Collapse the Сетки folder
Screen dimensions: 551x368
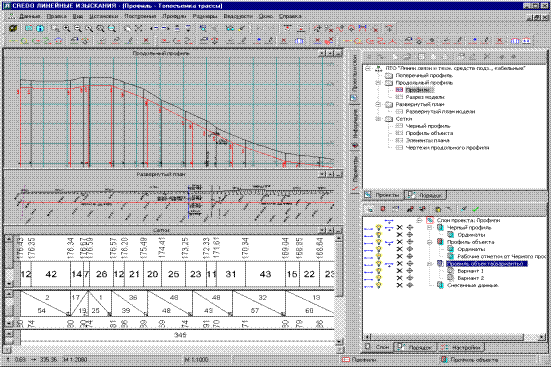coord(378,119)
